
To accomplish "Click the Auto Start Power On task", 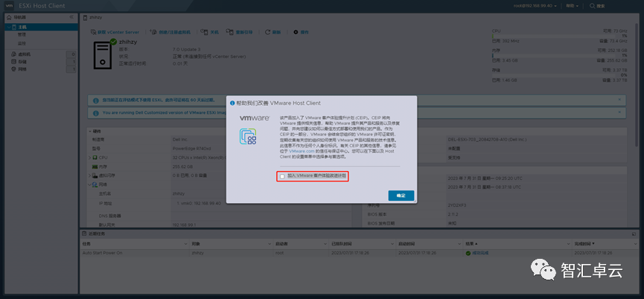I will coord(102,253).
